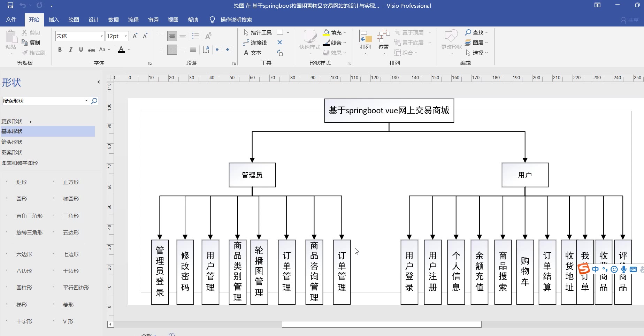
Task: Redo the last undone action
Action: [x=39, y=5]
